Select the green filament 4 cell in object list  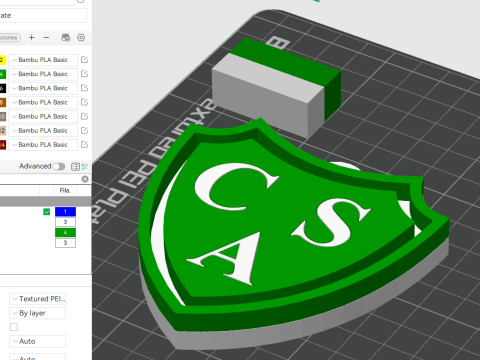65,232
